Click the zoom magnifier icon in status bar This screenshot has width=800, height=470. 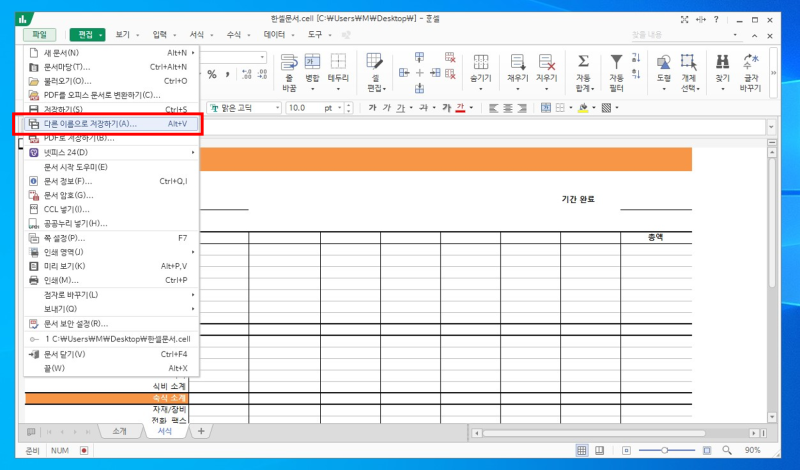[x=727, y=450]
